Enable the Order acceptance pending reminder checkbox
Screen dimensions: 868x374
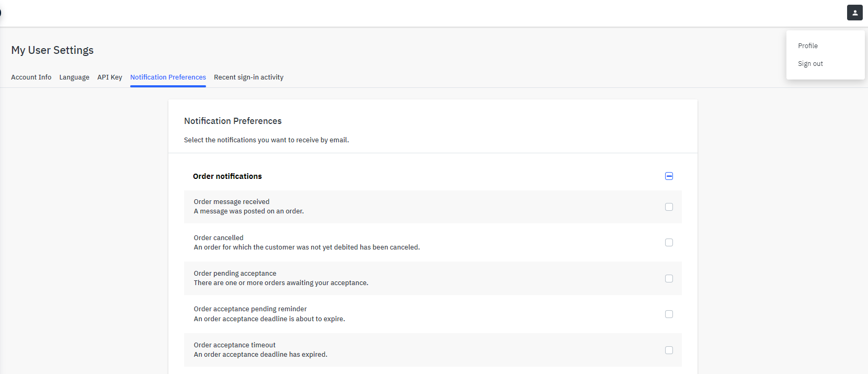pyautogui.click(x=669, y=314)
